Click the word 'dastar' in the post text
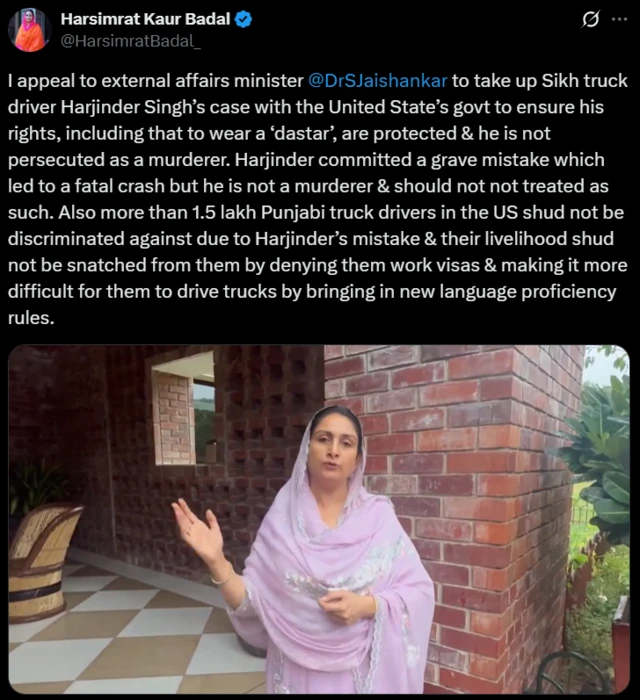This screenshot has width=640, height=700. tap(302, 133)
